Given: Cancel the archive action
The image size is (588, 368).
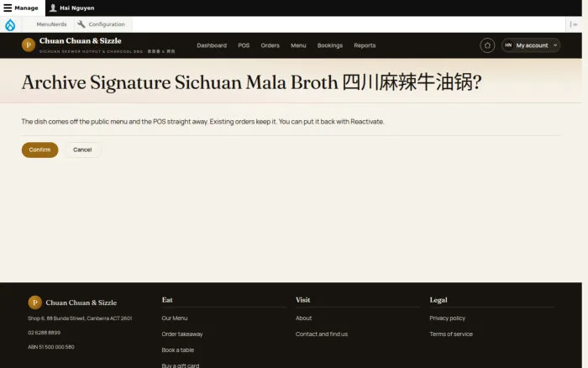Looking at the screenshot, I should click(82, 150).
